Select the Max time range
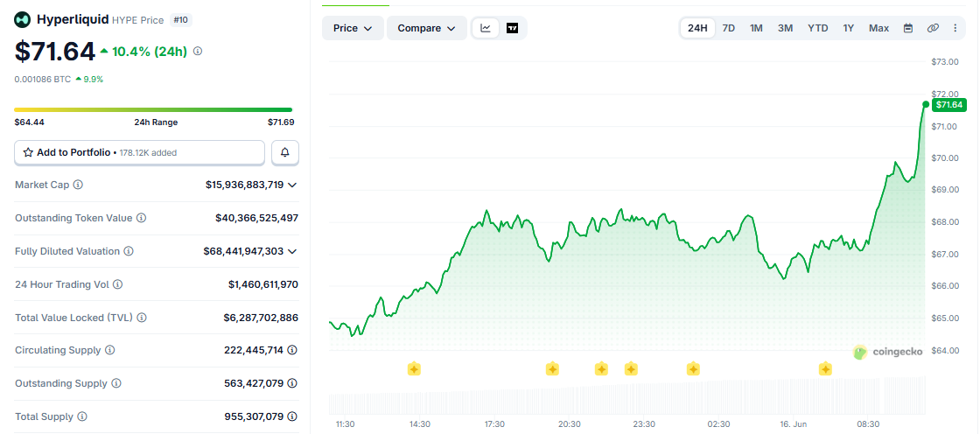This screenshot has width=980, height=434. [878, 28]
